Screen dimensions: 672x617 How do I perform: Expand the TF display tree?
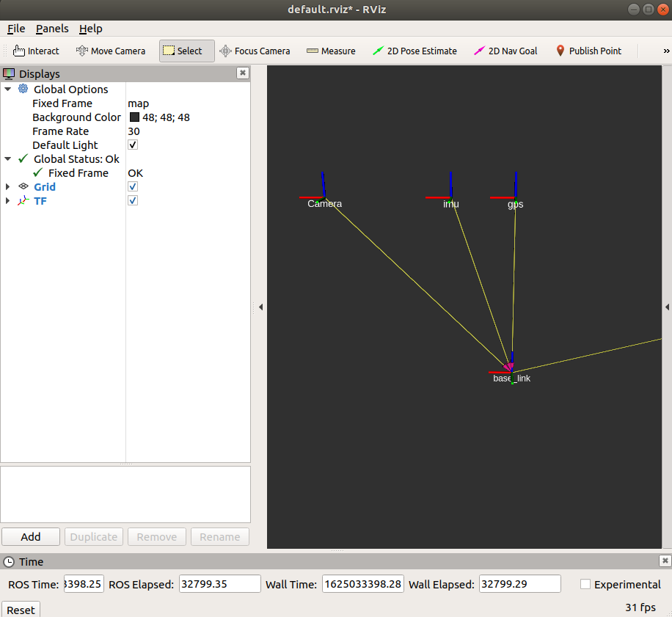tap(8, 201)
